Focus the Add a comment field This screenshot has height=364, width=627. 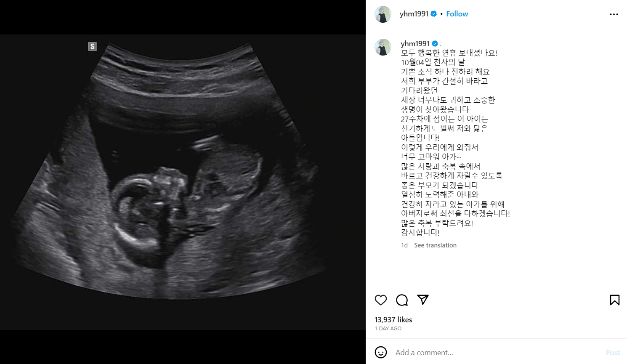tap(497, 353)
